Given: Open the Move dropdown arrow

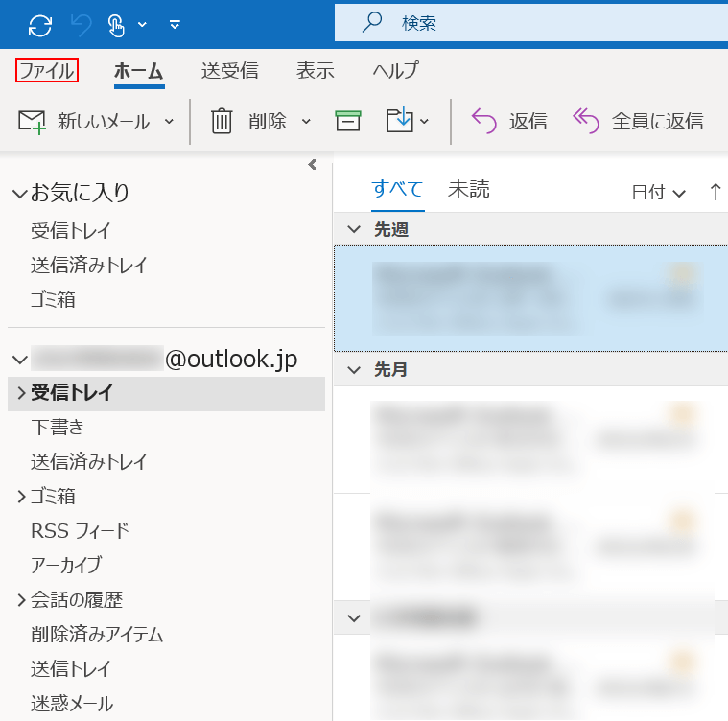Looking at the screenshot, I should [424, 122].
